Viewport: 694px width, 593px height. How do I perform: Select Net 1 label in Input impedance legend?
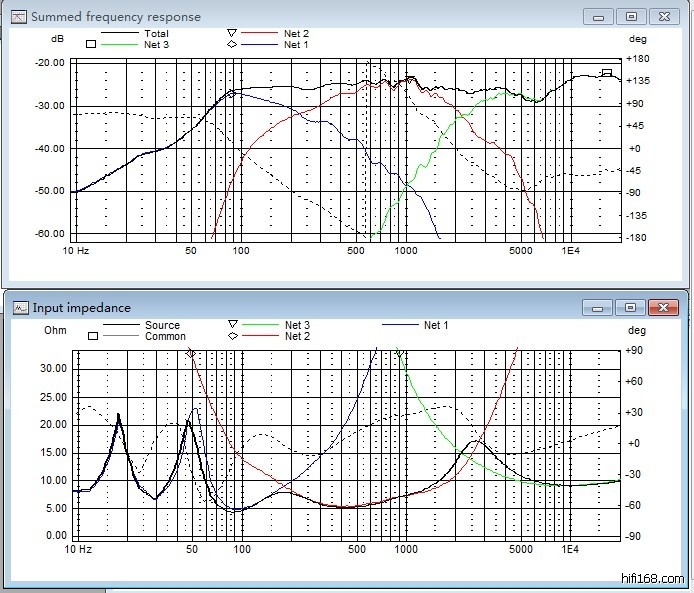coord(436,325)
